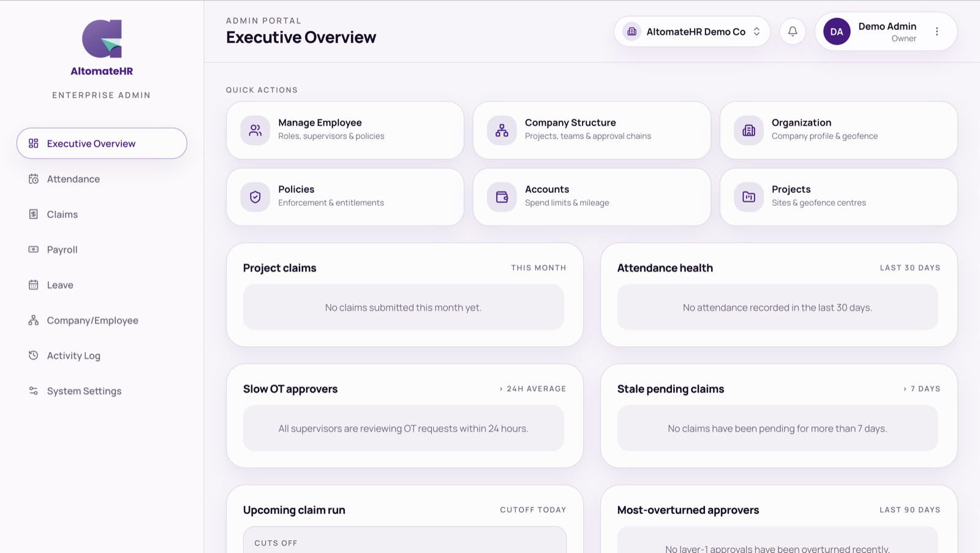Open Payroll from the sidebar

tap(102, 249)
